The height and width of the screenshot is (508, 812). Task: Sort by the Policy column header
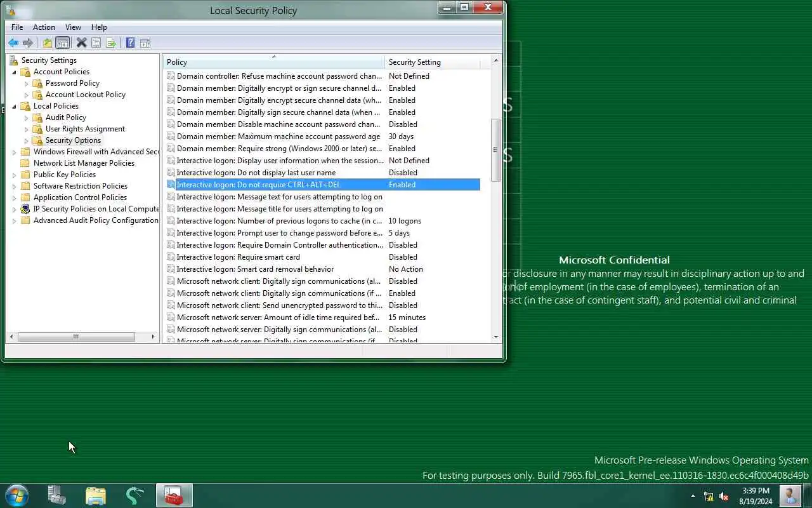(274, 62)
